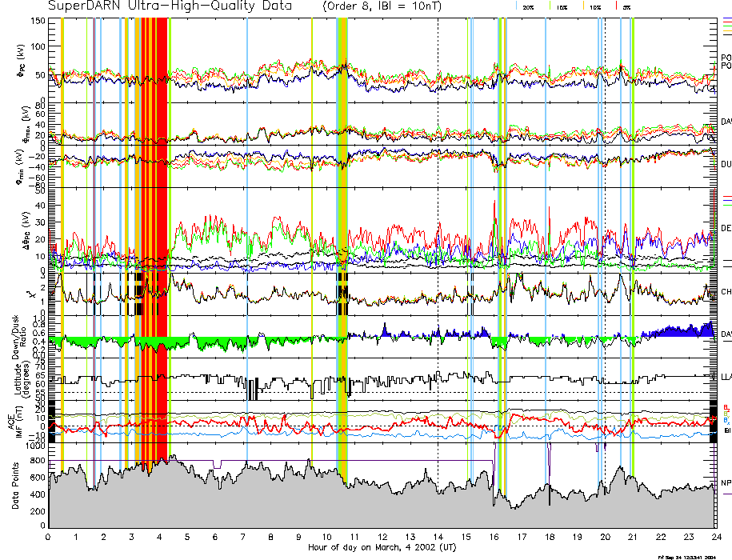Select hour 24 tick label on axis
The image size is (732, 560).
(x=715, y=537)
